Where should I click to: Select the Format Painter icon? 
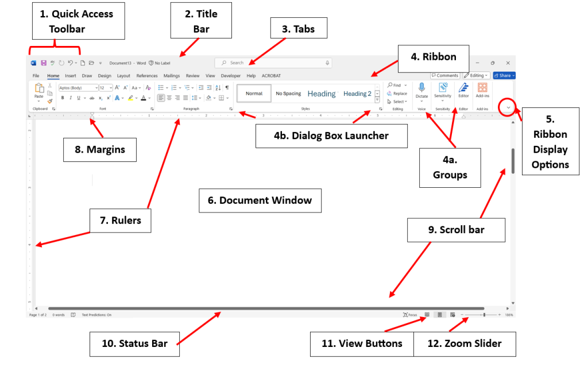49,100
